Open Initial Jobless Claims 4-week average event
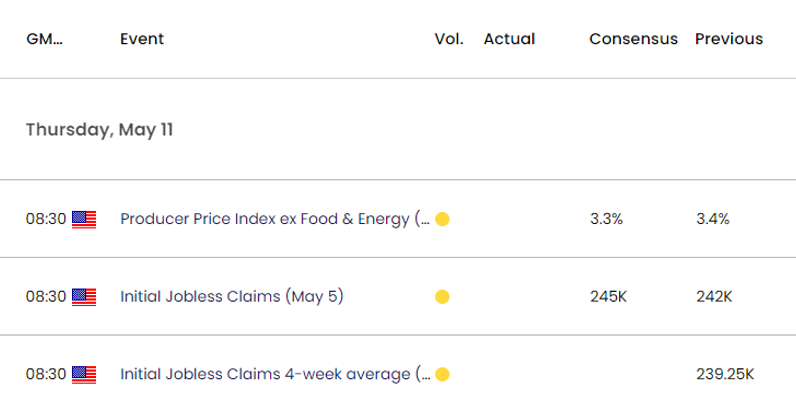Viewport: 796px width, 400px height. click(x=275, y=374)
